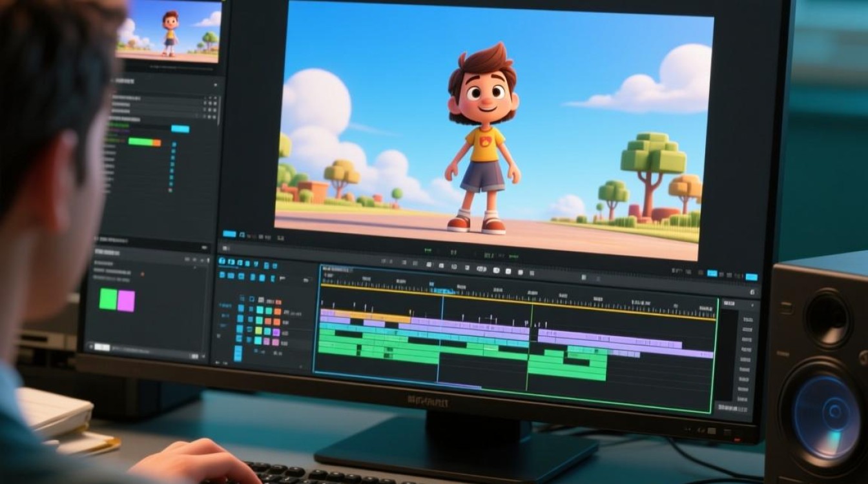
Task: Select the green color swatch in the lower-left panel
Action: pyautogui.click(x=108, y=300)
